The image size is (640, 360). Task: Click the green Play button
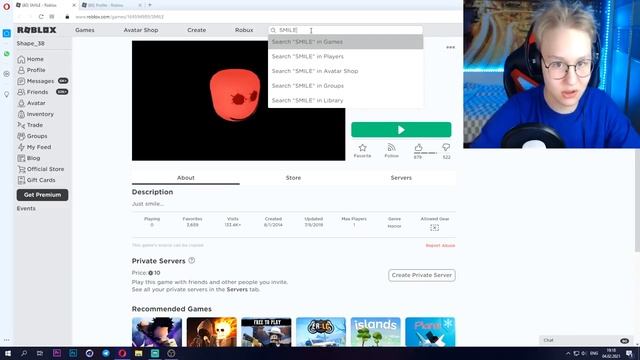(x=401, y=130)
